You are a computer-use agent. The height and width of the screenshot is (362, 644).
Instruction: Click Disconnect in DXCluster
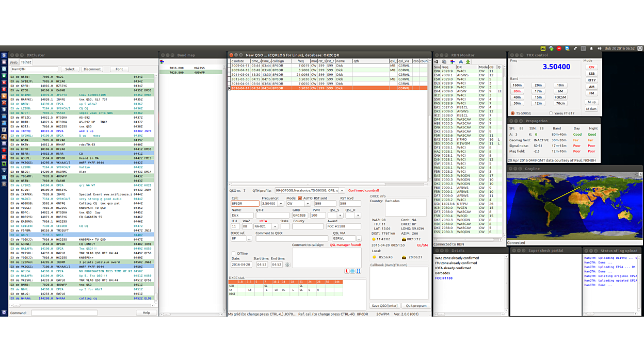[x=92, y=69]
